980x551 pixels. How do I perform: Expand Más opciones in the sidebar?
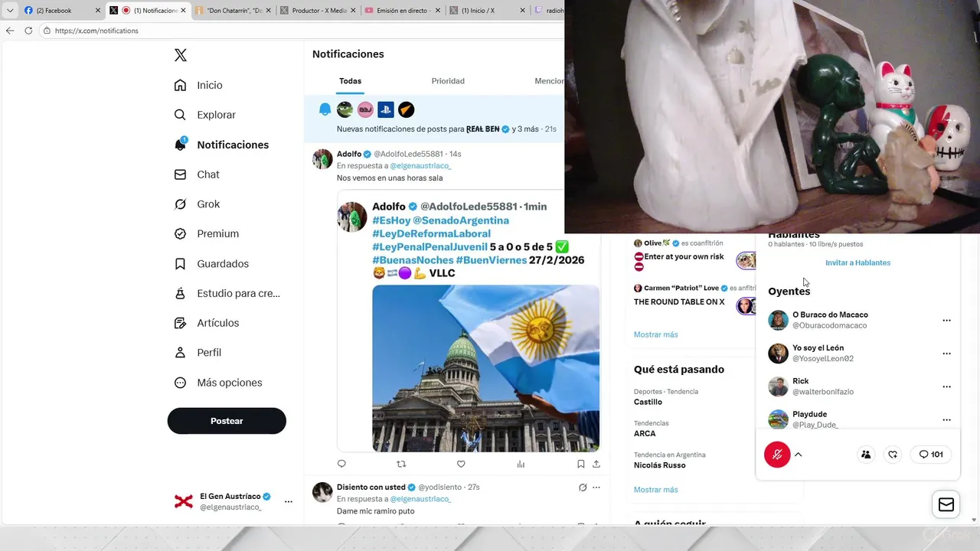point(218,383)
